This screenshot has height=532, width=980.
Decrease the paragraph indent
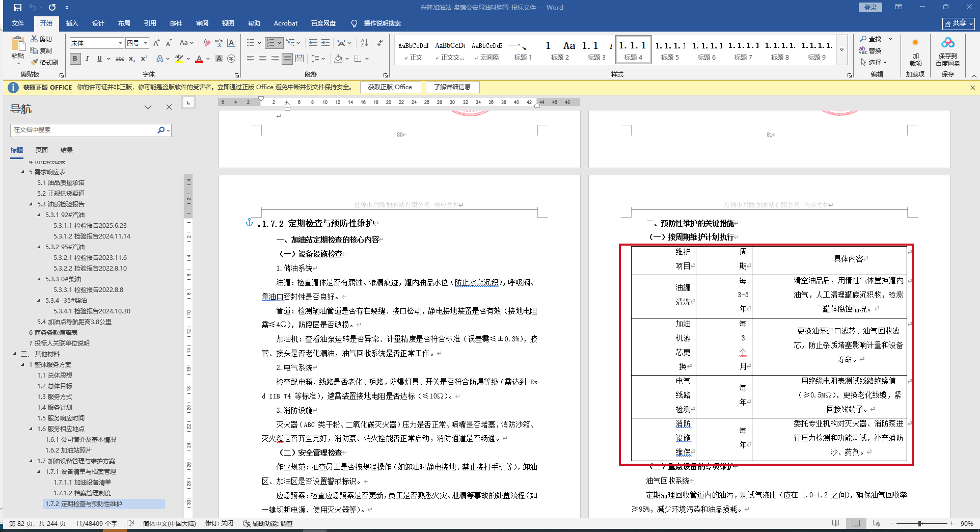[313, 43]
